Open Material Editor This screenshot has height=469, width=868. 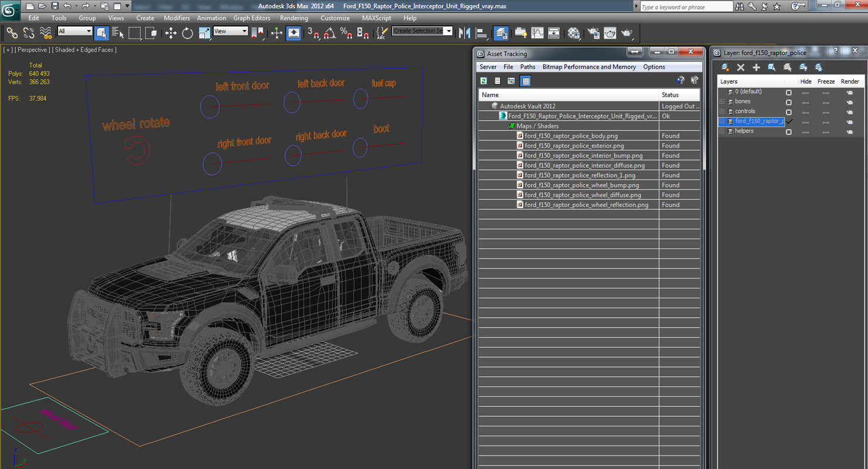coord(574,33)
